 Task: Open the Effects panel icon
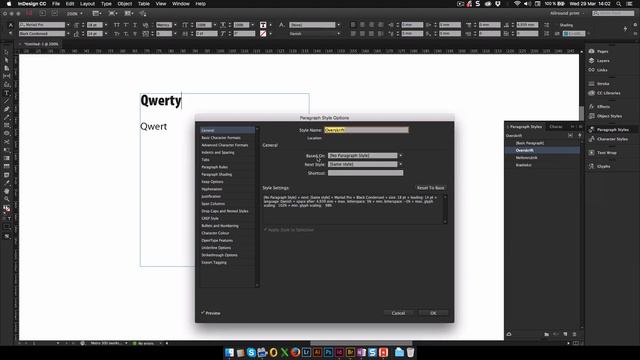click(x=592, y=107)
